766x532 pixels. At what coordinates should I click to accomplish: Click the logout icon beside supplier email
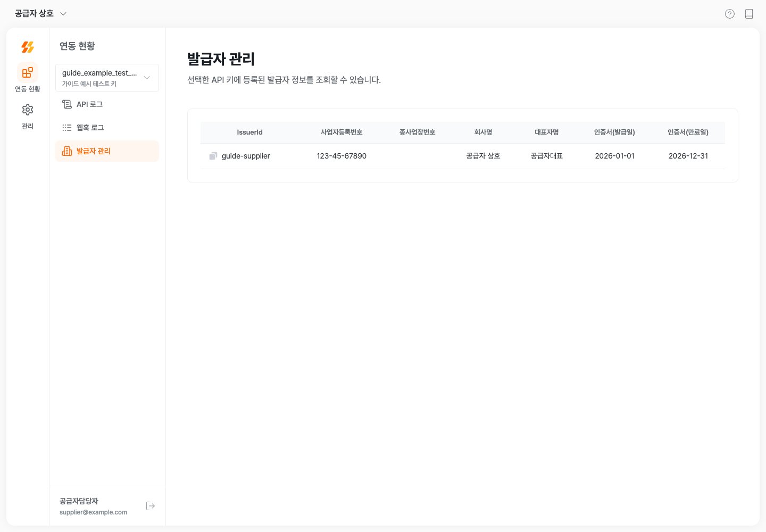point(151,506)
